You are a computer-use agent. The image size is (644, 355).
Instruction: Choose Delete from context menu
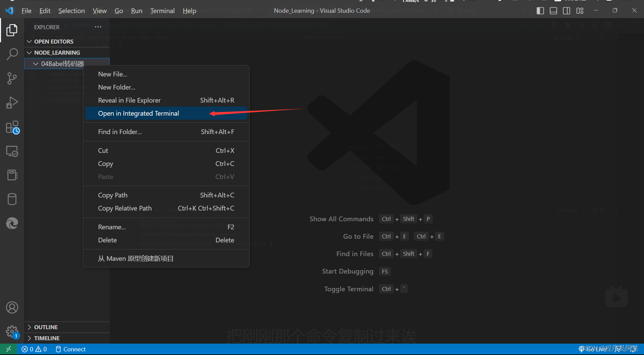(166, 240)
